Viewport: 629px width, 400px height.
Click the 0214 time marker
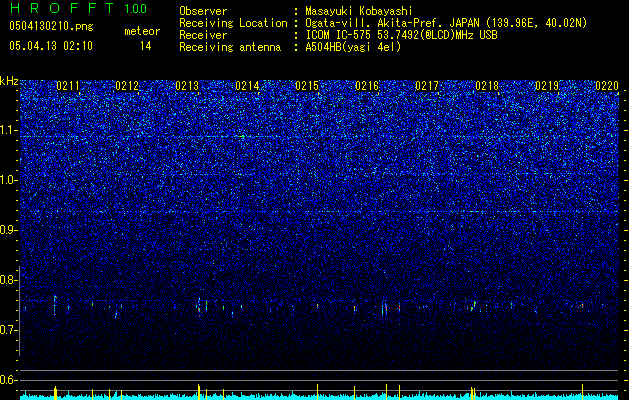[x=247, y=86]
